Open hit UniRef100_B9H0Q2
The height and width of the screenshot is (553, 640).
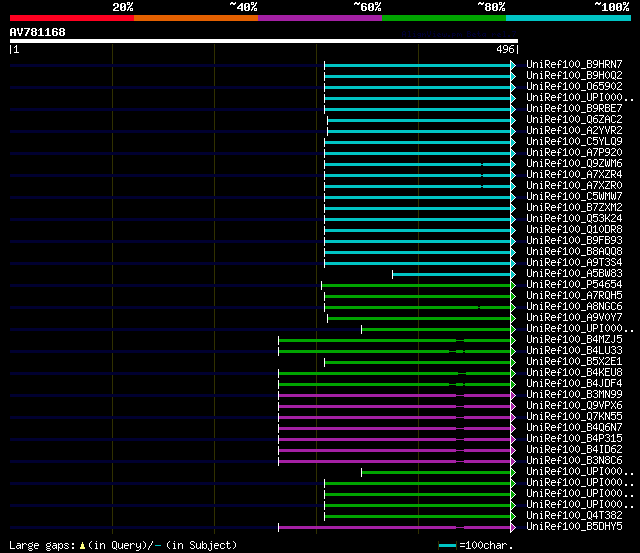point(574,76)
